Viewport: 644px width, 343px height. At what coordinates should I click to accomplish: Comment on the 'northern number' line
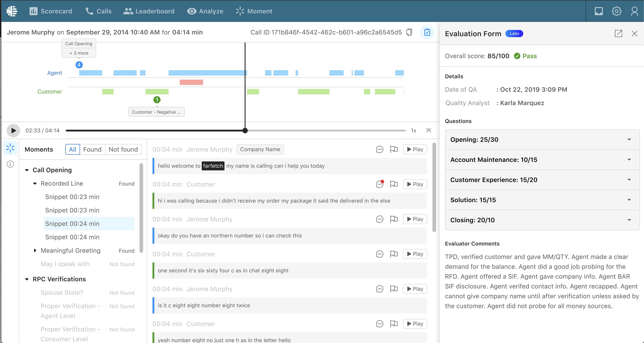379,219
